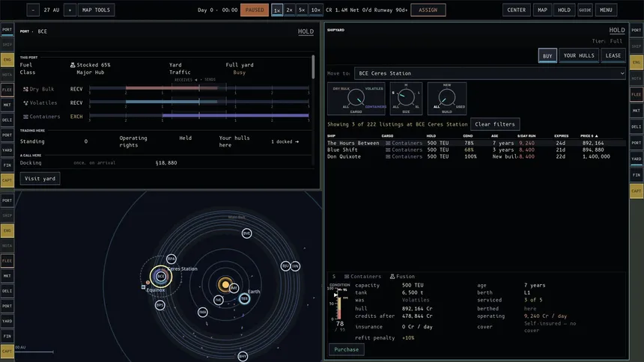
Task: Select the BVE port node on map
Action: (x=246, y=233)
